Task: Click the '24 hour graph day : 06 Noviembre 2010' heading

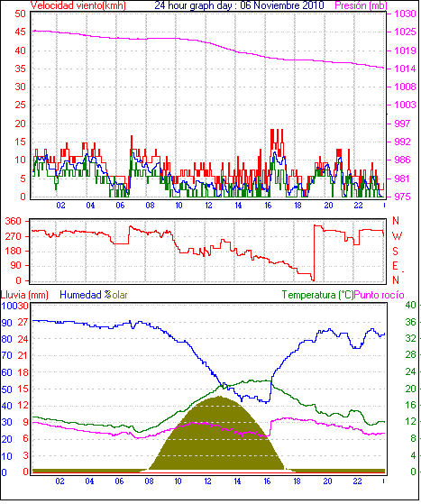Action: pyautogui.click(x=240, y=5)
